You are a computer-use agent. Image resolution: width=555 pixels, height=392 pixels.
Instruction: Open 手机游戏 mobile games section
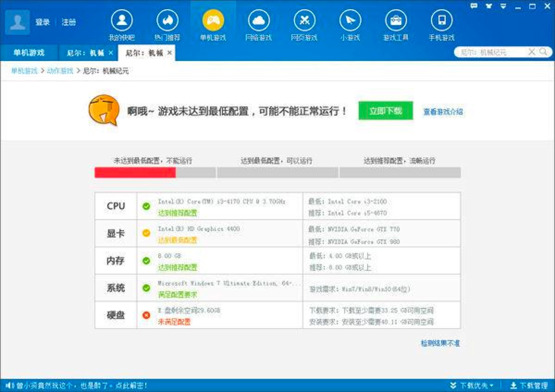point(442,25)
